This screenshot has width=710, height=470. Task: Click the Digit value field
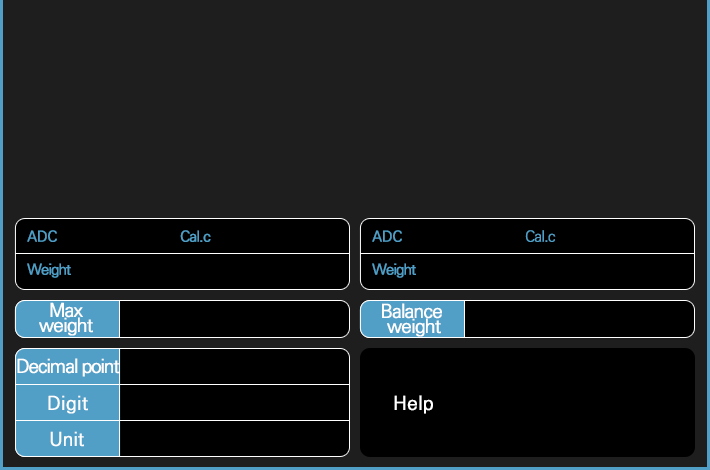click(234, 403)
